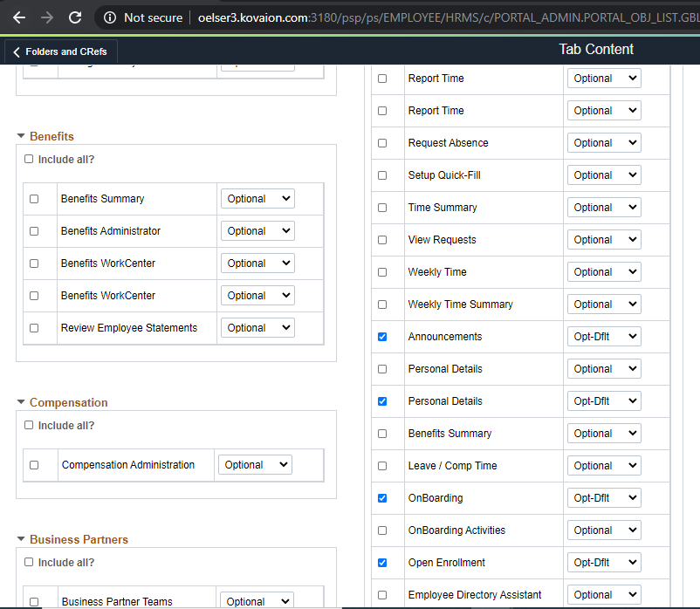
Task: Click the View Requests label
Action: click(x=442, y=240)
